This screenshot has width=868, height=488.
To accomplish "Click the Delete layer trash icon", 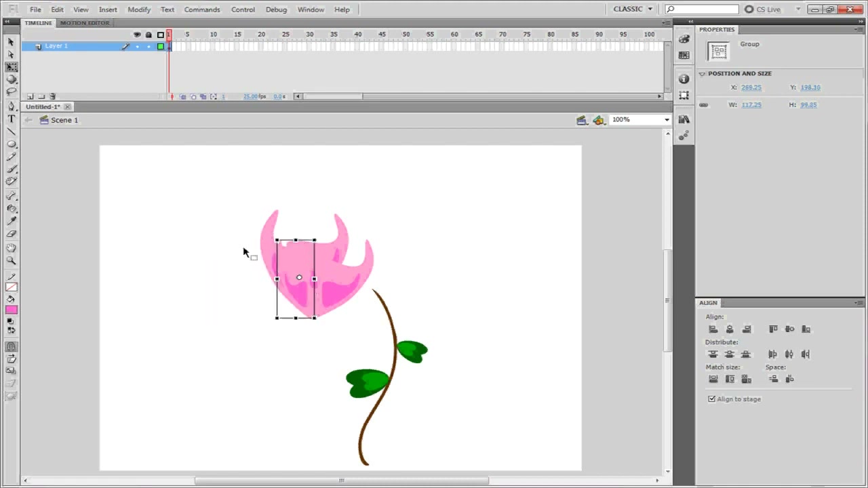I will click(53, 97).
